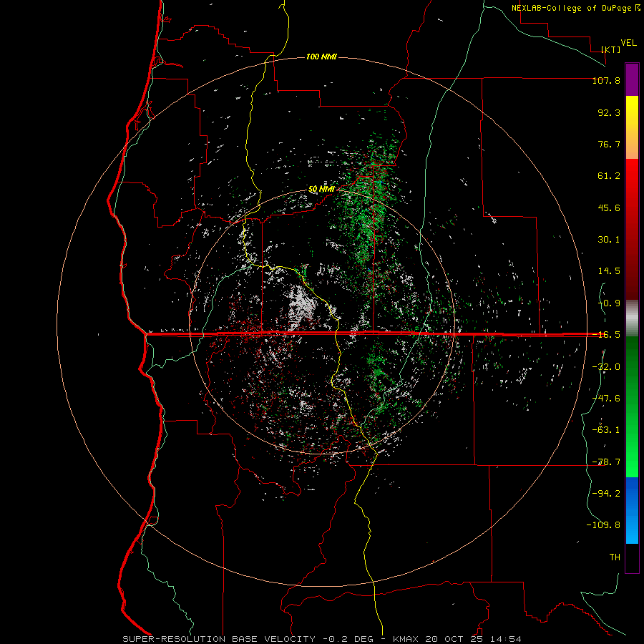
Task: Select the -47.6 scale value
Action: click(x=606, y=399)
